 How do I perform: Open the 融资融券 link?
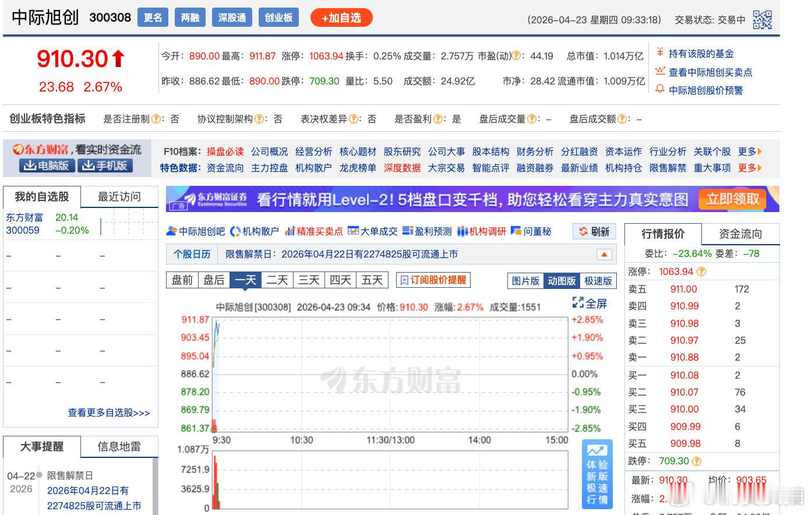(535, 168)
